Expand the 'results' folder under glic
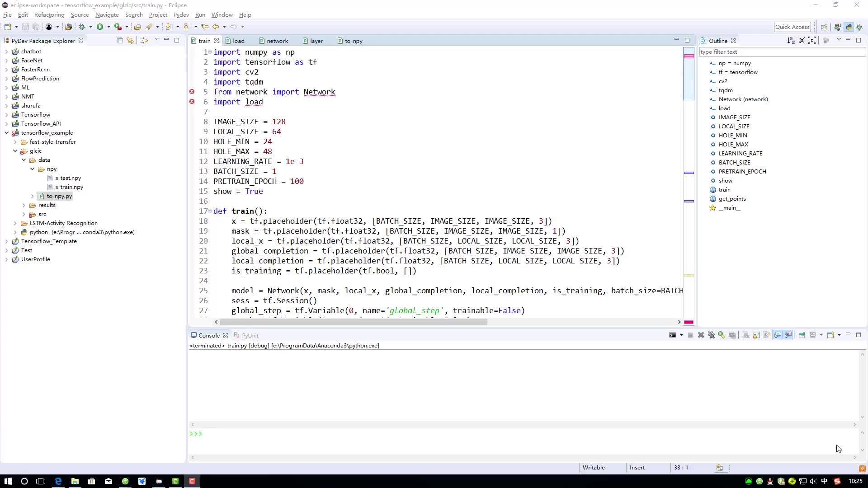This screenshot has width=868, height=488. click(x=23, y=205)
